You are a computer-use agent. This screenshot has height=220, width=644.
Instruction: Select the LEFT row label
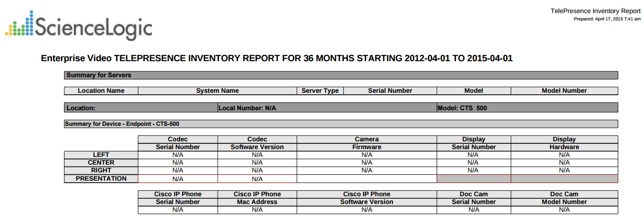coord(101,155)
